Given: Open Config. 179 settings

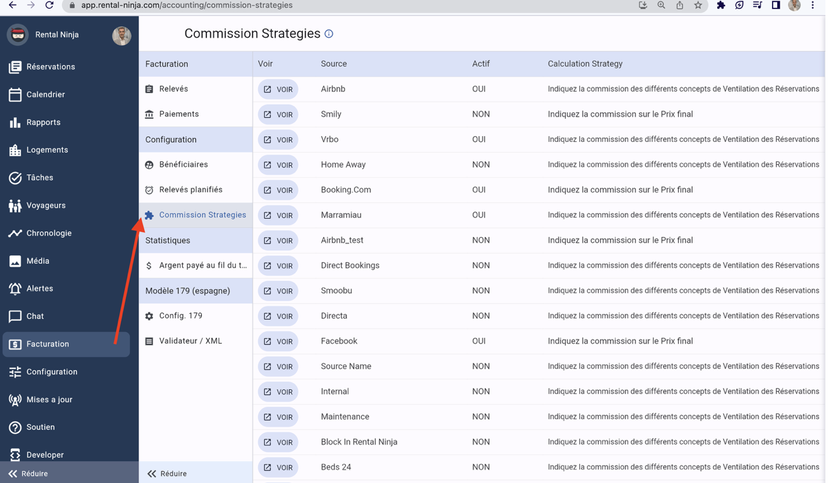Looking at the screenshot, I should 195,316.
